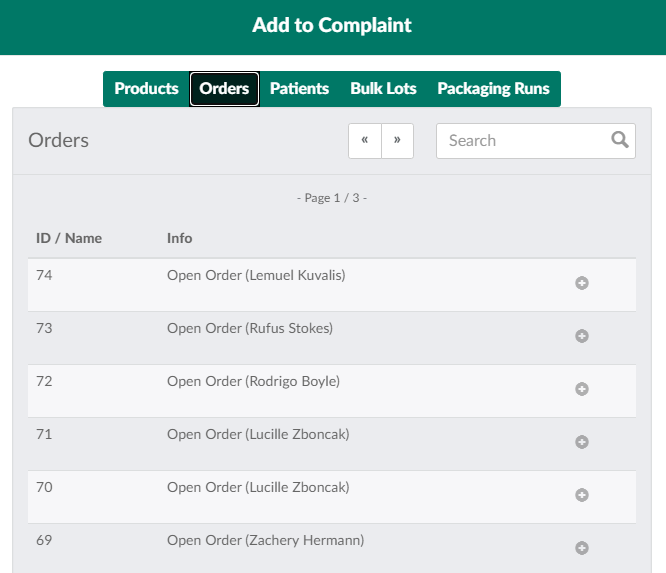Click plus icon for Zachery Hermann order
666x573 pixels.
pyautogui.click(x=582, y=548)
